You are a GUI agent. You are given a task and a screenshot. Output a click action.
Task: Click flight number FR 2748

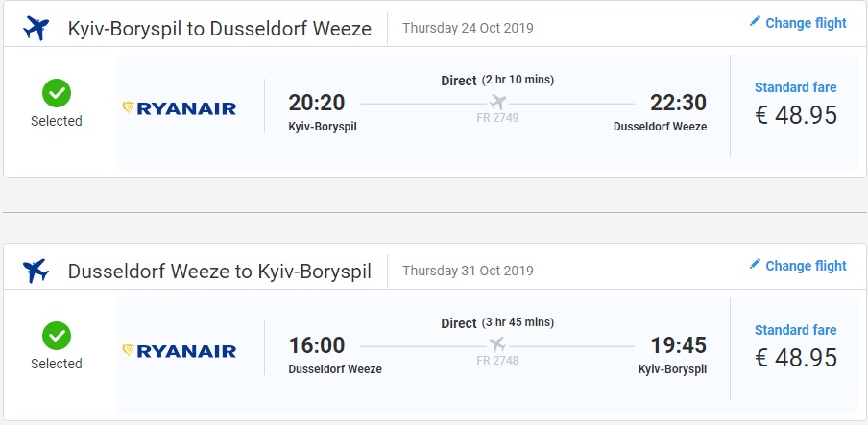click(x=497, y=361)
